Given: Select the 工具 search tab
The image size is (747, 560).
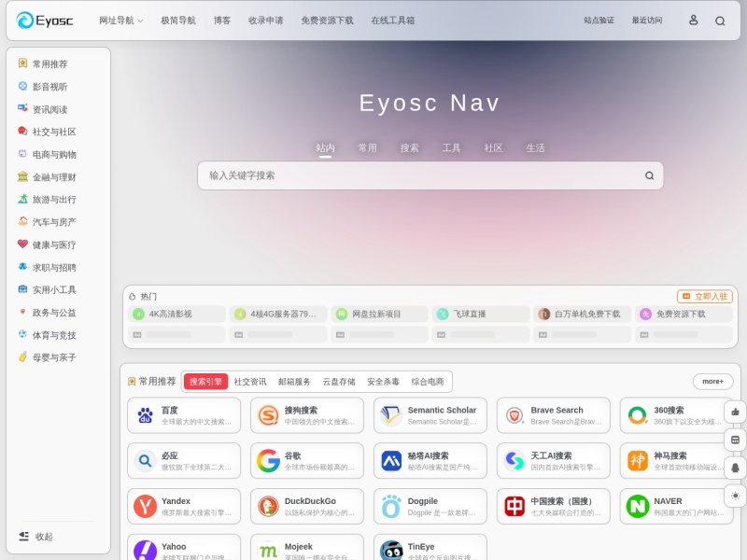Looking at the screenshot, I should click(x=451, y=148).
